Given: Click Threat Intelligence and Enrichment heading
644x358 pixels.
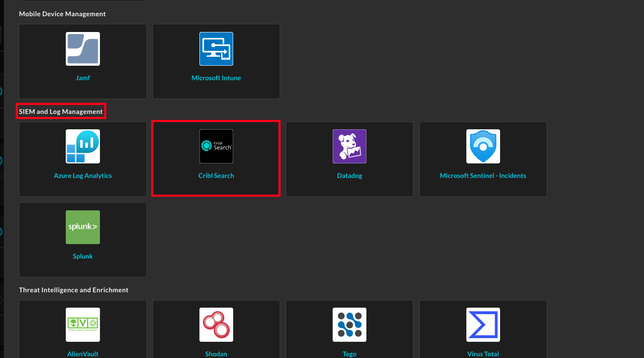Looking at the screenshot, I should pos(74,290).
